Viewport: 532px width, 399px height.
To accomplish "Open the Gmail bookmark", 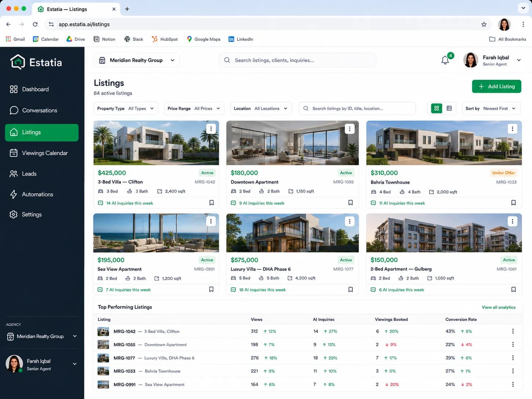I will tap(15, 39).
